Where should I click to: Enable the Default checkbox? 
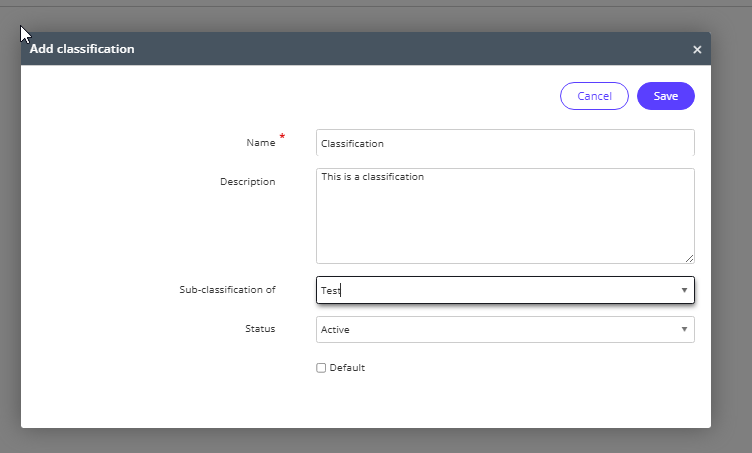[321, 368]
